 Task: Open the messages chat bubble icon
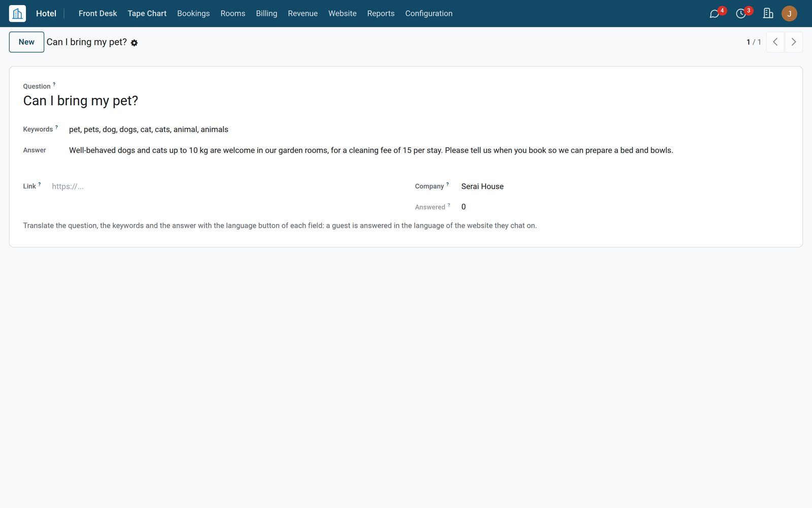coord(715,14)
